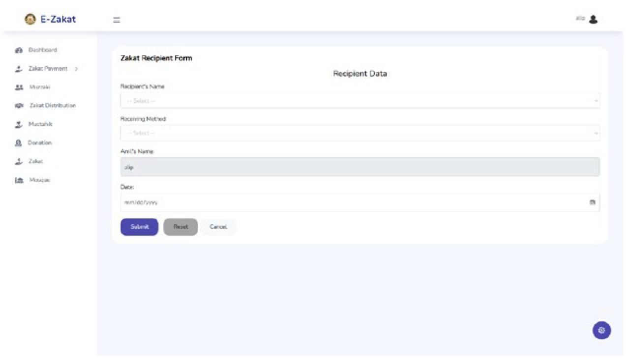
Task: Open the calendar icon in the Date field
Action: tap(593, 202)
